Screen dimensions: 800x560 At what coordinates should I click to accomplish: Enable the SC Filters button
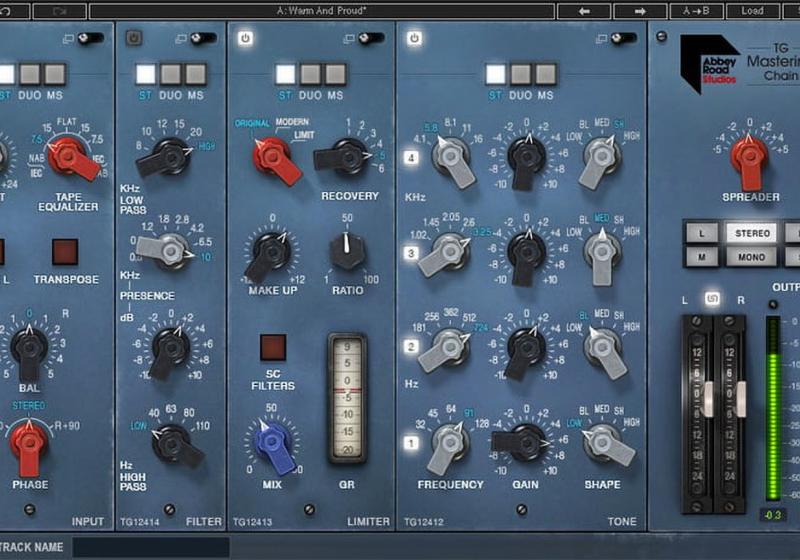pyautogui.click(x=273, y=347)
